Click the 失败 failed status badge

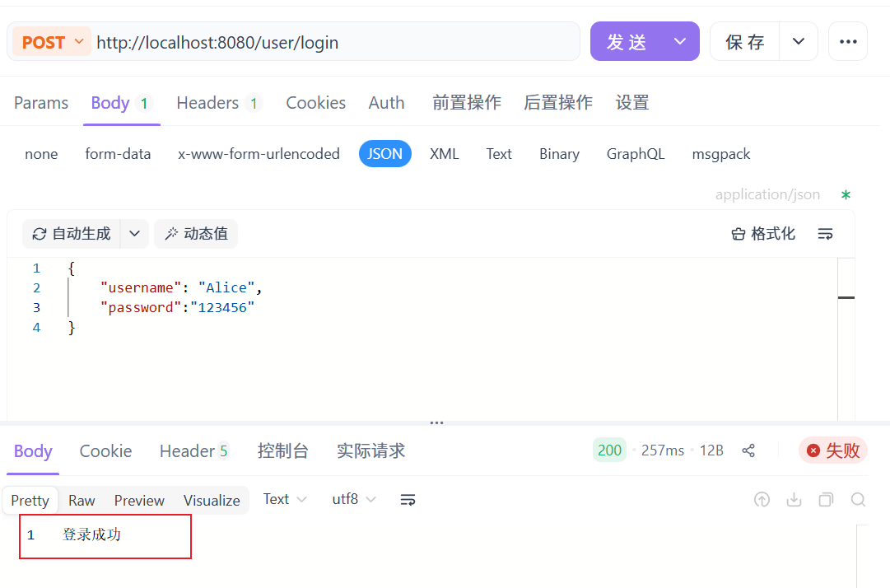833,450
